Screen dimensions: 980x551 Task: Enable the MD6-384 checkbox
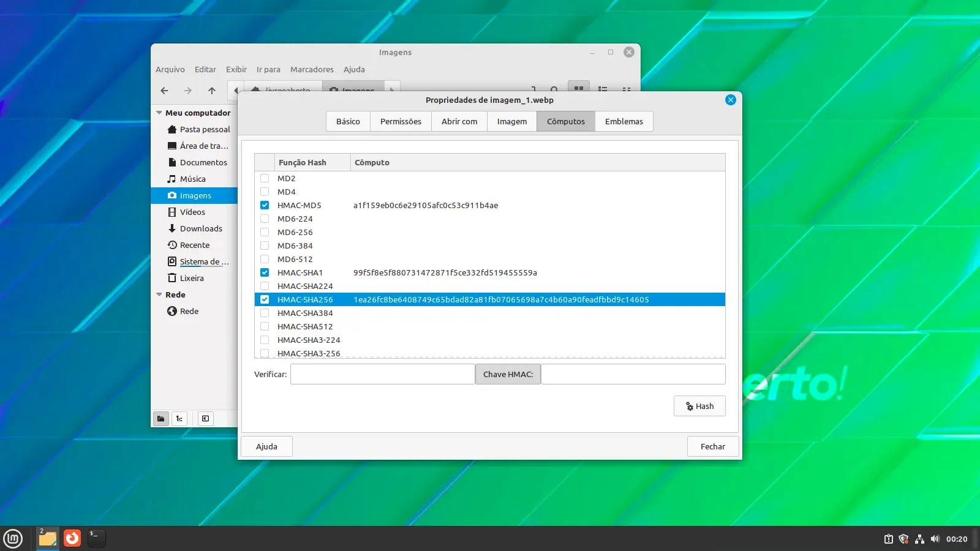click(265, 246)
